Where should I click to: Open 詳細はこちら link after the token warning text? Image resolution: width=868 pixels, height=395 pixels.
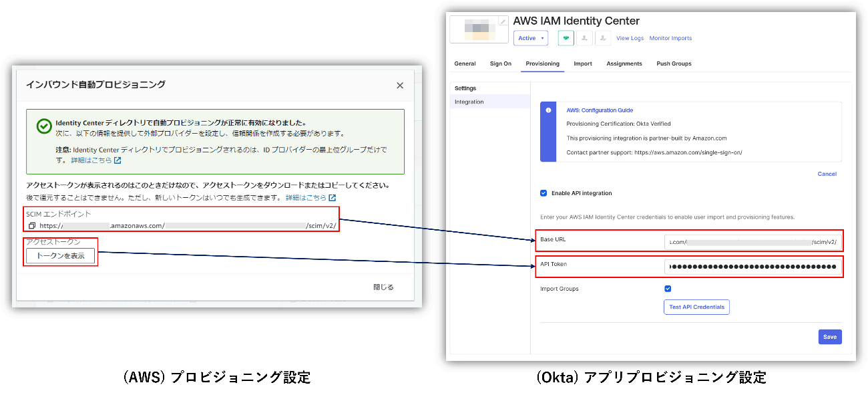coord(310,198)
